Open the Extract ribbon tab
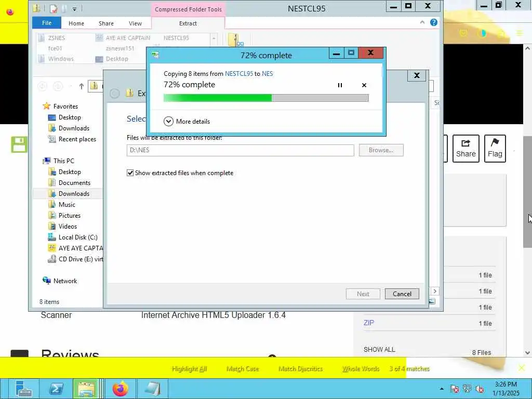532x399 pixels. point(188,23)
